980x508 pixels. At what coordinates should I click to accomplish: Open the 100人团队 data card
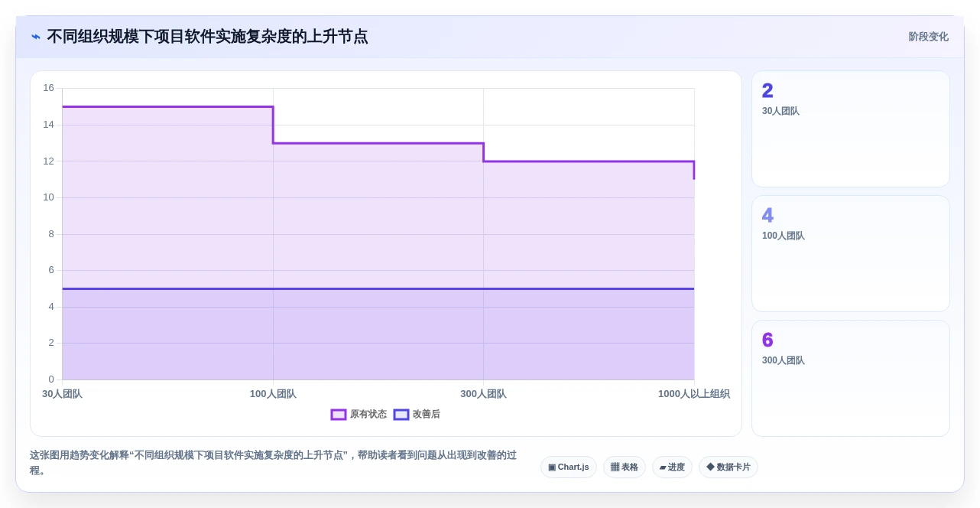(x=851, y=254)
